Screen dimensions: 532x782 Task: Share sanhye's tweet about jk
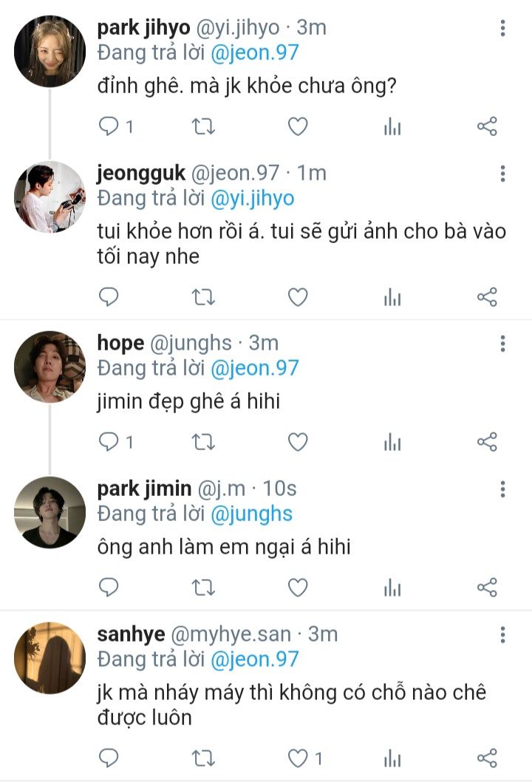point(487,758)
